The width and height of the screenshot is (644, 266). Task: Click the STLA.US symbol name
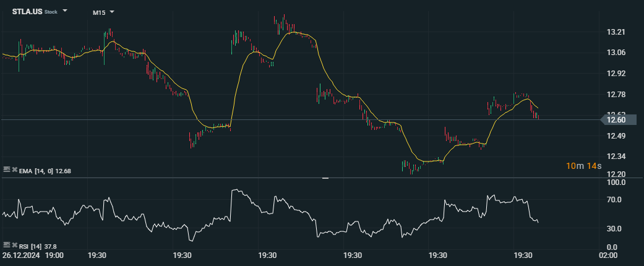click(27, 11)
